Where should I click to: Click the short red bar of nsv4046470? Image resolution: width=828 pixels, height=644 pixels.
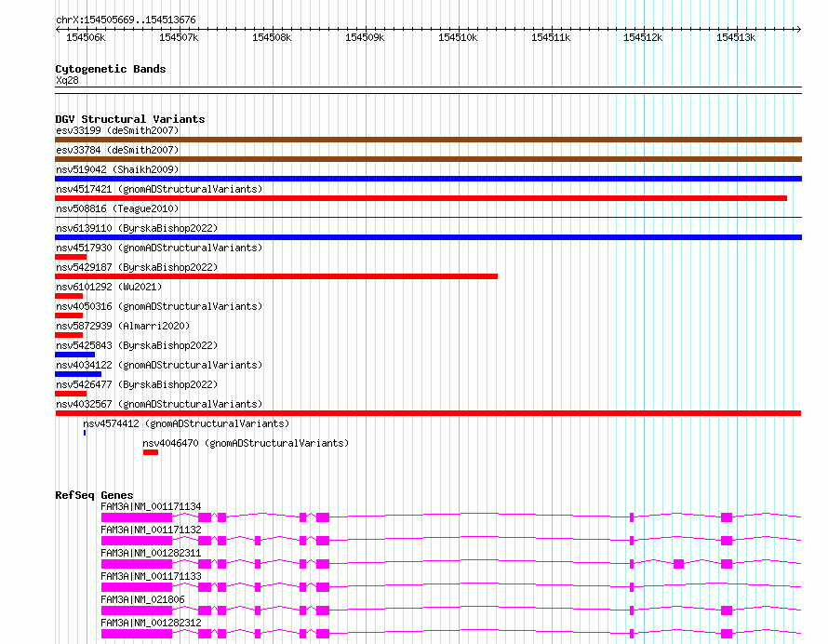151,452
